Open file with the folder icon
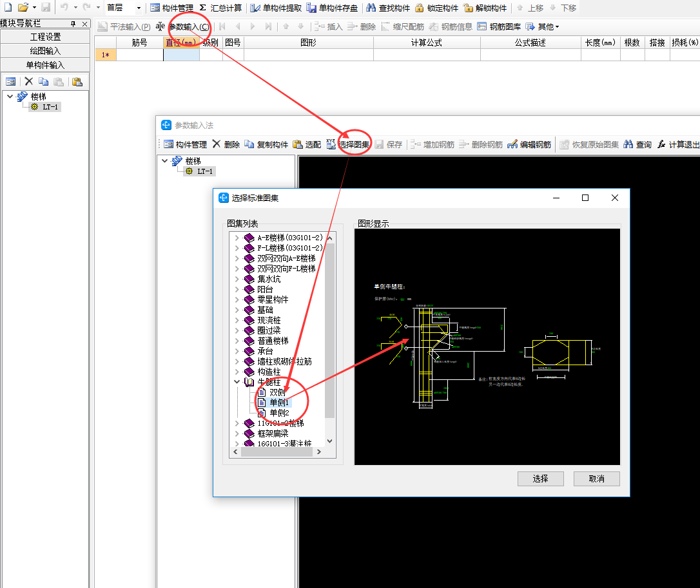The width and height of the screenshot is (700, 588). tap(23, 7)
